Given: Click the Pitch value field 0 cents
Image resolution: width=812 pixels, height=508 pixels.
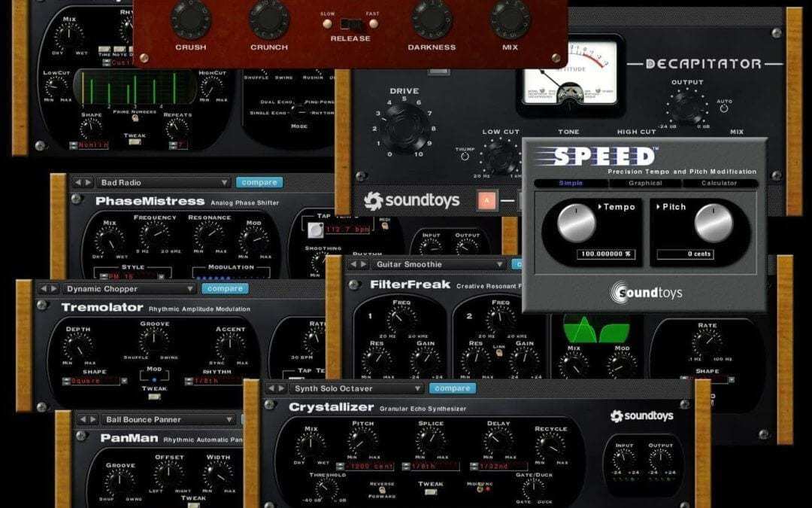Looking at the screenshot, I should 685,254.
